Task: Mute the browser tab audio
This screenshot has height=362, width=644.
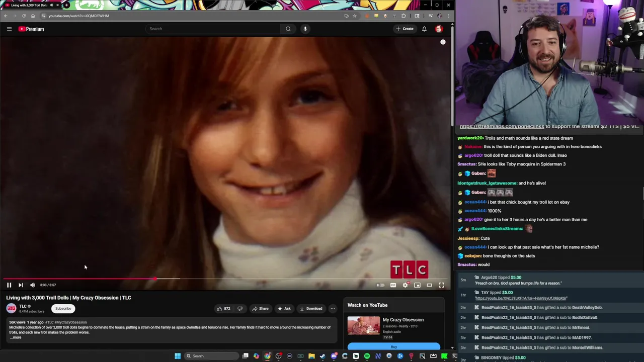Action: pos(51,5)
